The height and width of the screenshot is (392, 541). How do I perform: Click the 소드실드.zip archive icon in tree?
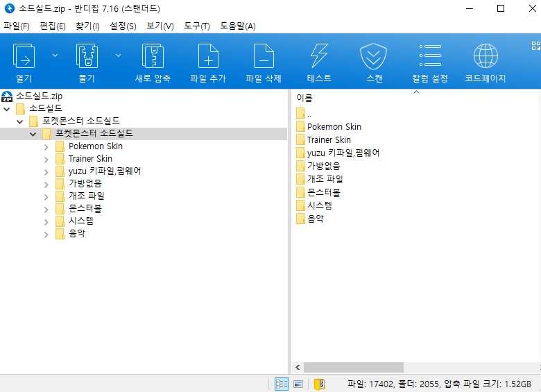[x=7, y=96]
